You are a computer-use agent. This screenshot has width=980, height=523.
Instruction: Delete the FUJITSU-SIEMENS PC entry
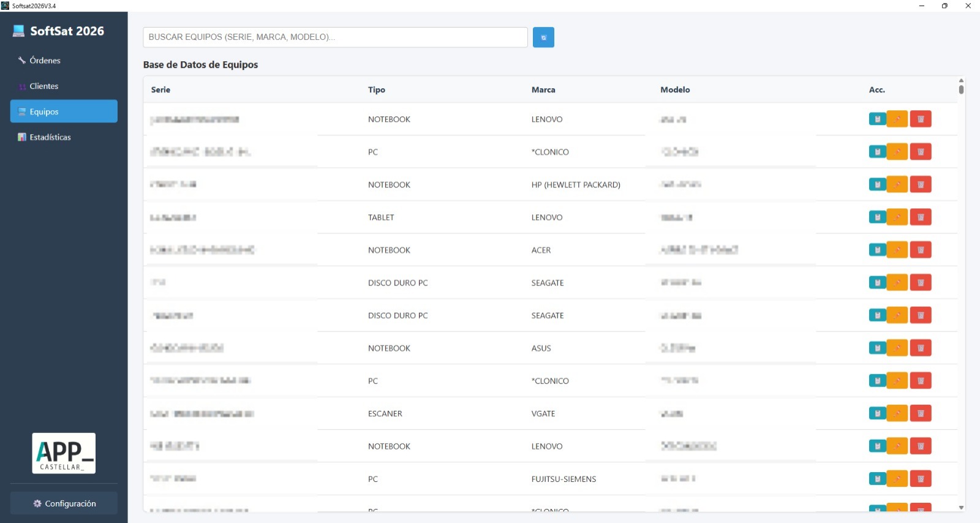pos(921,479)
